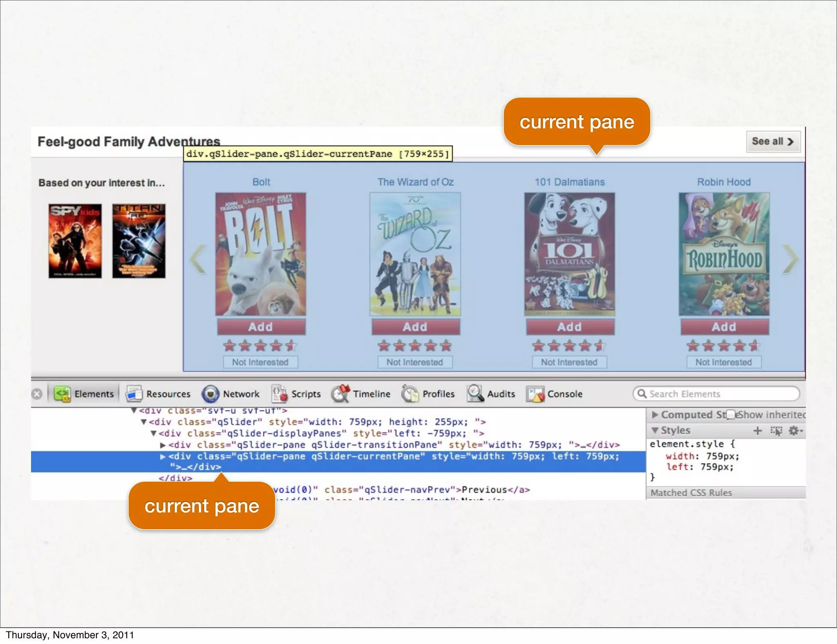Screen dimensions: 837x644
Task: Expand the Computed Style section
Action: tap(655, 415)
